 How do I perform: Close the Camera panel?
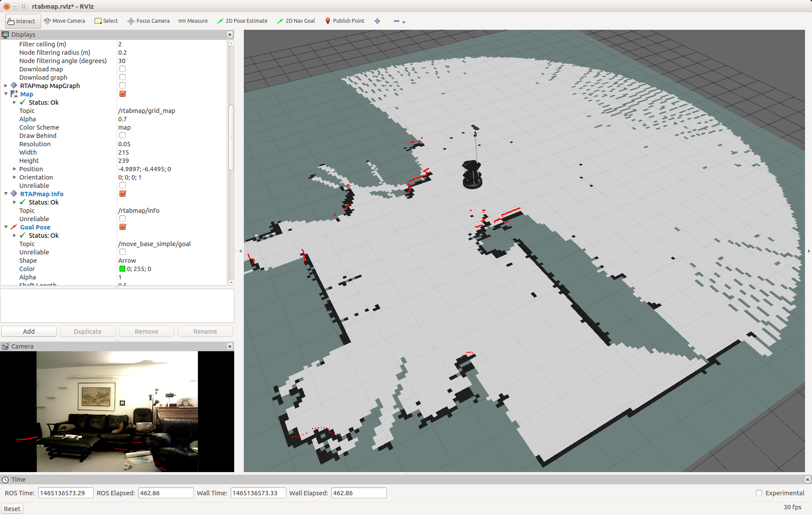pyautogui.click(x=230, y=346)
